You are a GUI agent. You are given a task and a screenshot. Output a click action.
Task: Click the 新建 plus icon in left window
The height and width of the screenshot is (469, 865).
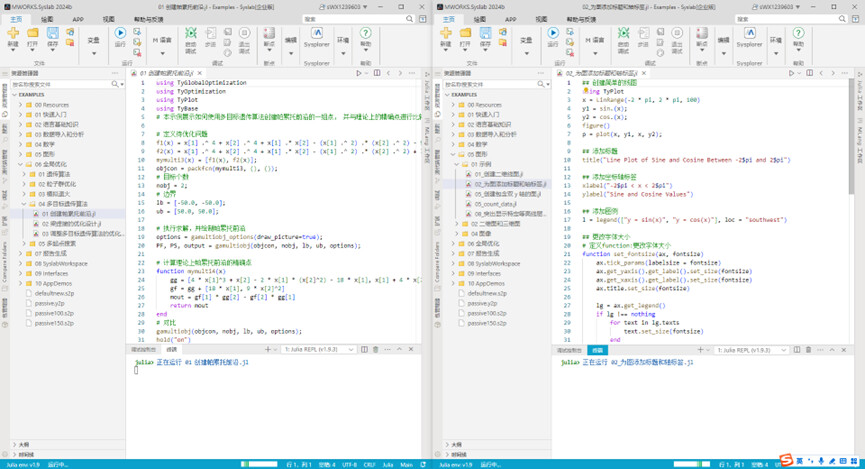pyautogui.click(x=13, y=34)
